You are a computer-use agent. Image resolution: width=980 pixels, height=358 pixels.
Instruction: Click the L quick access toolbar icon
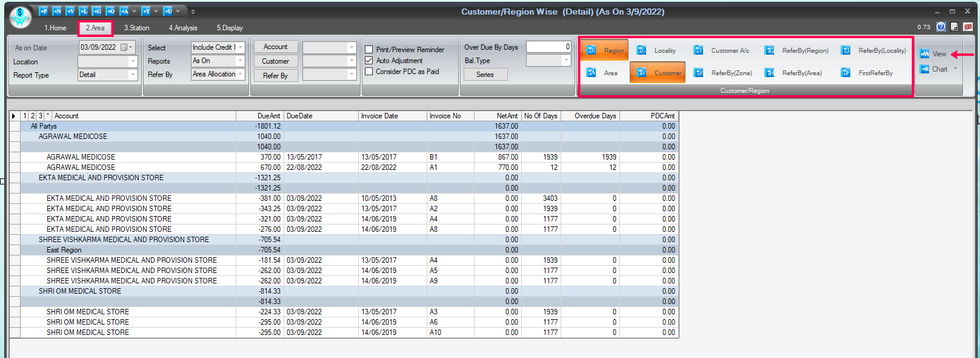tap(84, 11)
